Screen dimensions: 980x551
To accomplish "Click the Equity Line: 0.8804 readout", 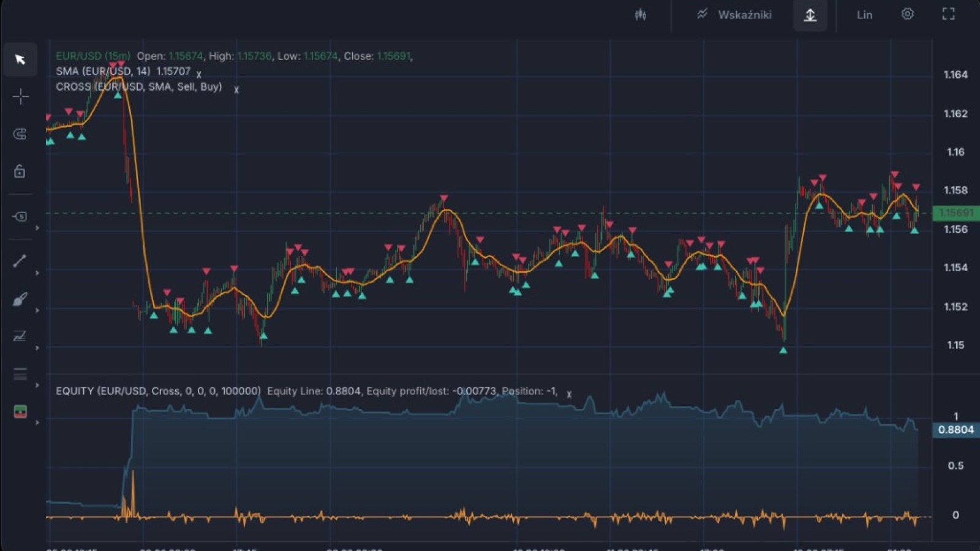I will 314,391.
